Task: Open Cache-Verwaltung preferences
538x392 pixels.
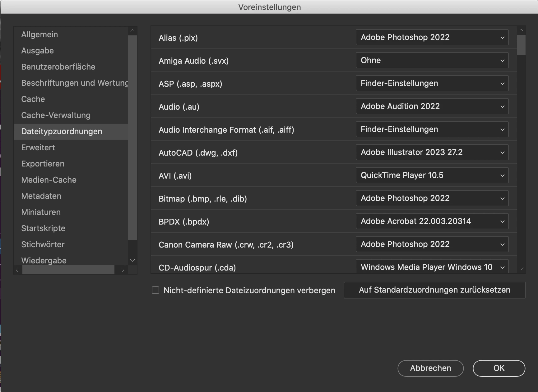Action: pyautogui.click(x=71, y=115)
